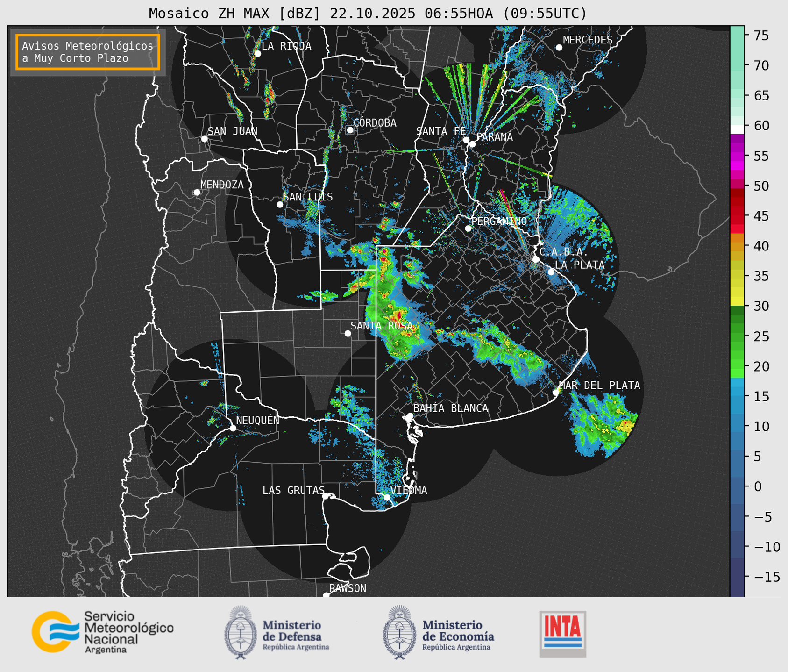Viewport: 788px width, 672px height.
Task: Click the INTA logo
Action: [x=563, y=634]
